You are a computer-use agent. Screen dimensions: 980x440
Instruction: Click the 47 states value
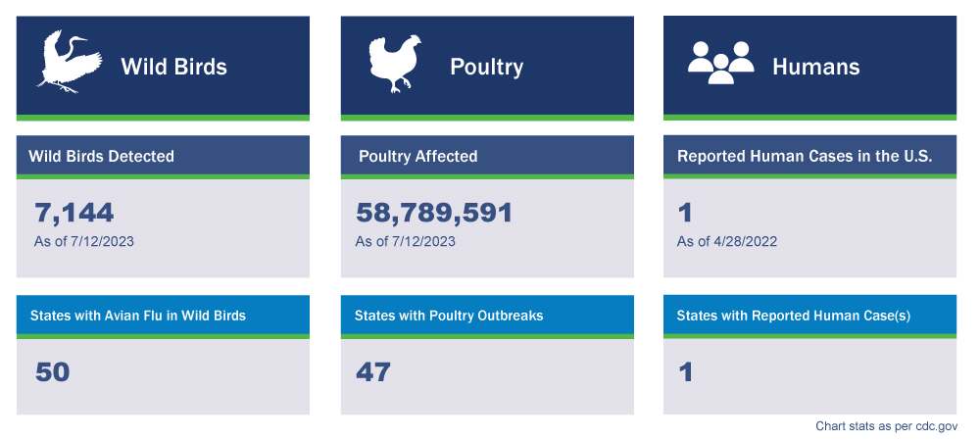point(373,372)
